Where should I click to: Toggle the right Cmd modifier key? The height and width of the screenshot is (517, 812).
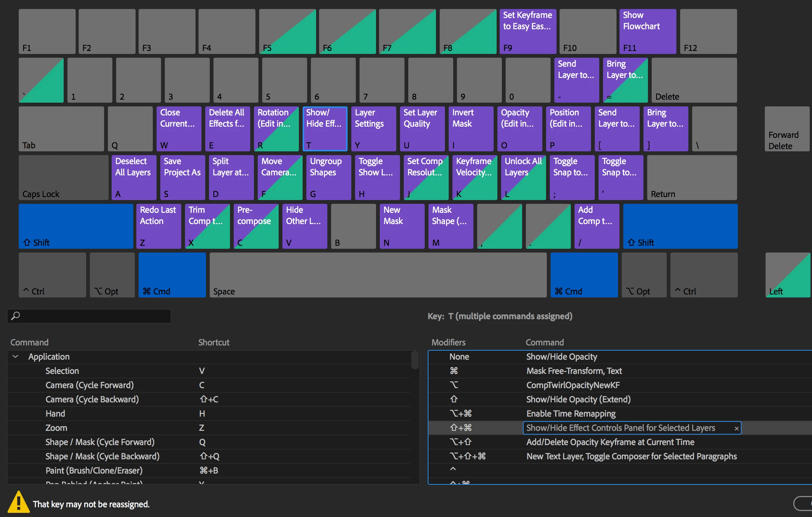(x=584, y=275)
